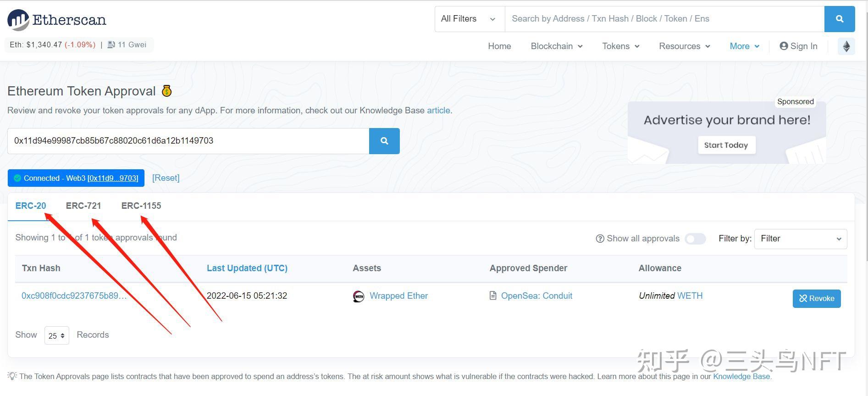The width and height of the screenshot is (868, 396).
Task: Click the green connected checkmark icon
Action: click(x=17, y=178)
